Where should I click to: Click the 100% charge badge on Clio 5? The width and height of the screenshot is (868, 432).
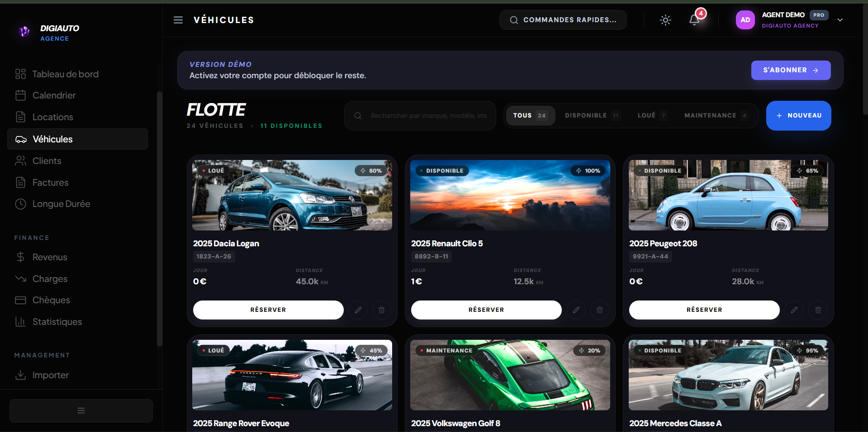[588, 171]
